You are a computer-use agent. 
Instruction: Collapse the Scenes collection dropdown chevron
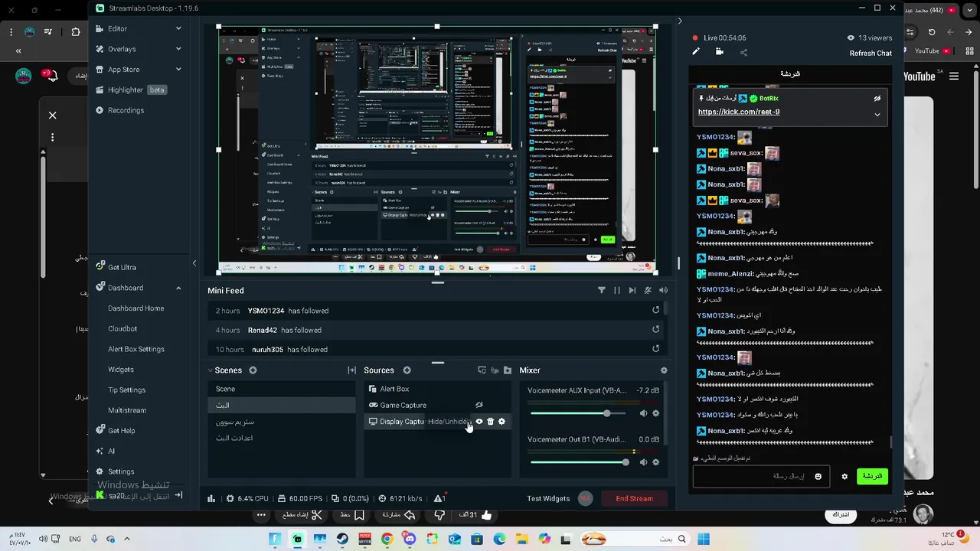click(211, 370)
